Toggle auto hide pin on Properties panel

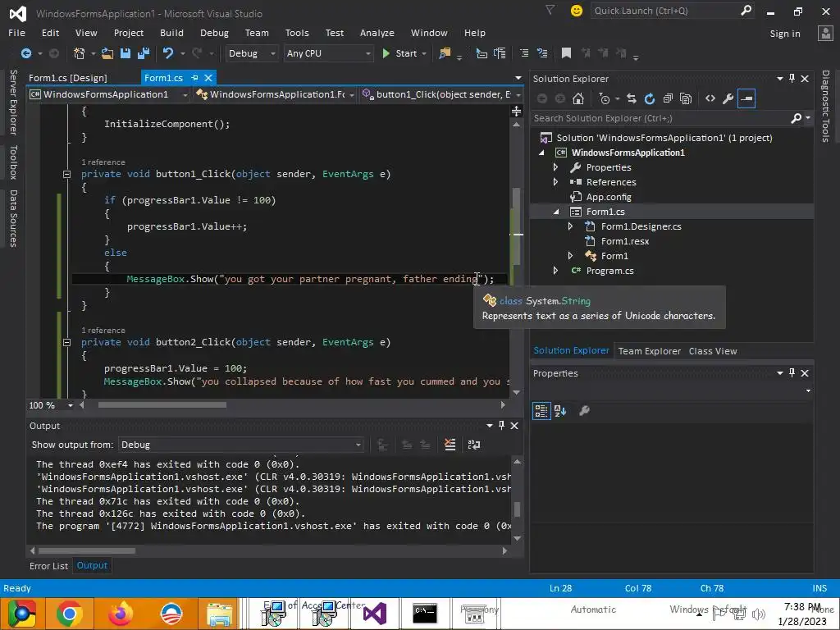(x=792, y=373)
